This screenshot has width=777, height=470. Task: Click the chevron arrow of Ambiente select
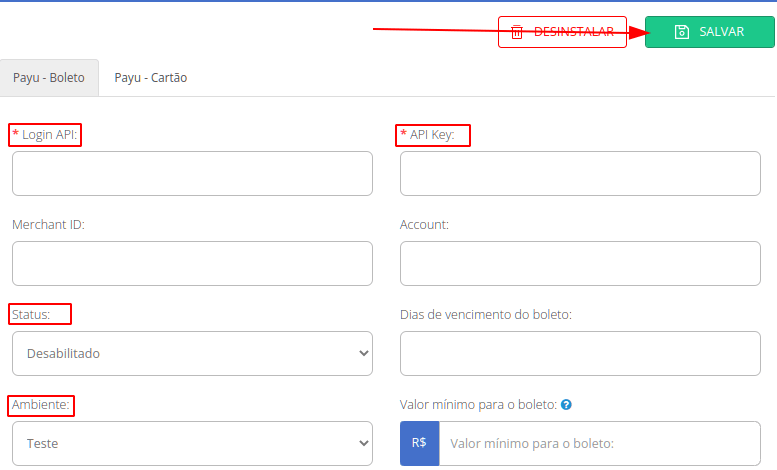(364, 443)
